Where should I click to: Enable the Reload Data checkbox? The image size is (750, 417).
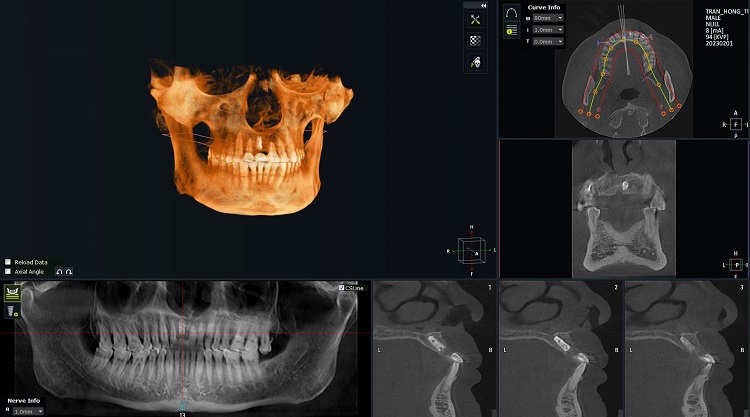click(8, 262)
